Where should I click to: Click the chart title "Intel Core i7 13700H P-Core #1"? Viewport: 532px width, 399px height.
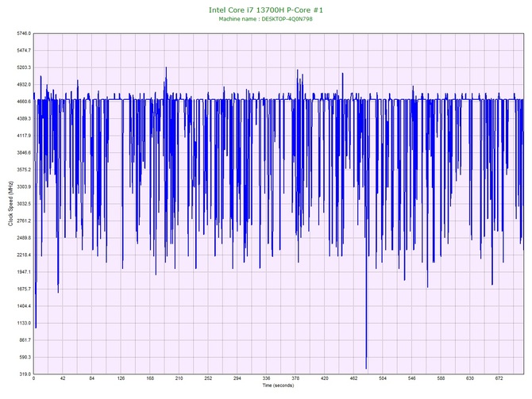[266, 10]
